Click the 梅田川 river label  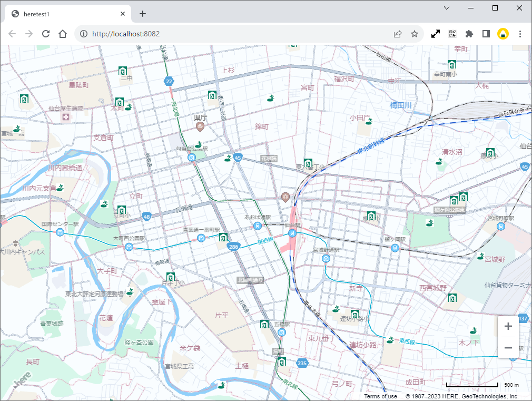coord(401,105)
